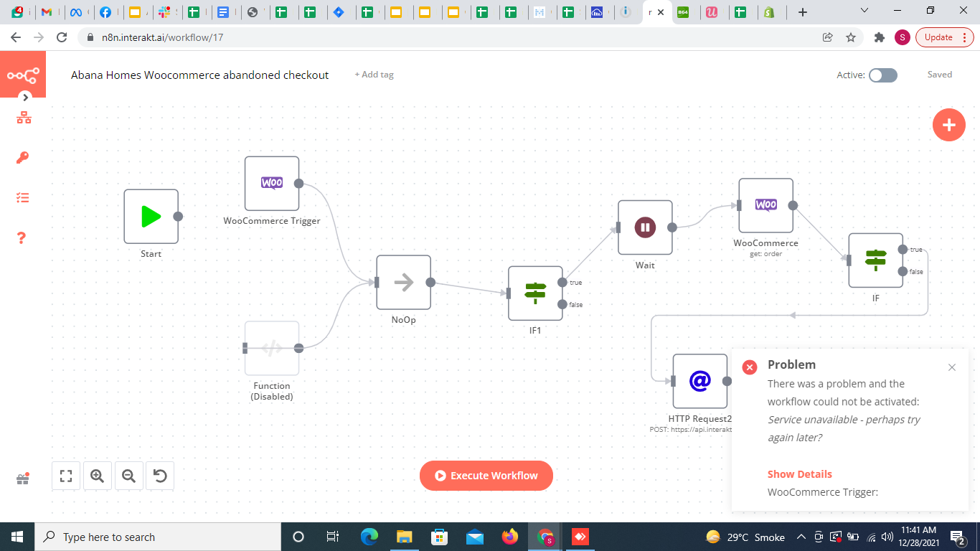This screenshot has width=980, height=551.
Task: Bookmark this page with the star icon
Action: 851,37
